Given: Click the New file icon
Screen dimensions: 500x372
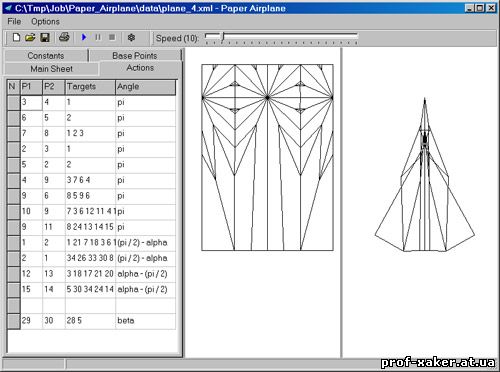Looking at the screenshot, I should tap(16, 37).
